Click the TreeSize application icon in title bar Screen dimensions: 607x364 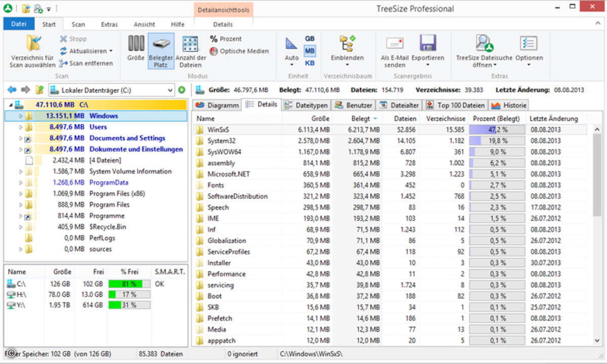[x=8, y=8]
